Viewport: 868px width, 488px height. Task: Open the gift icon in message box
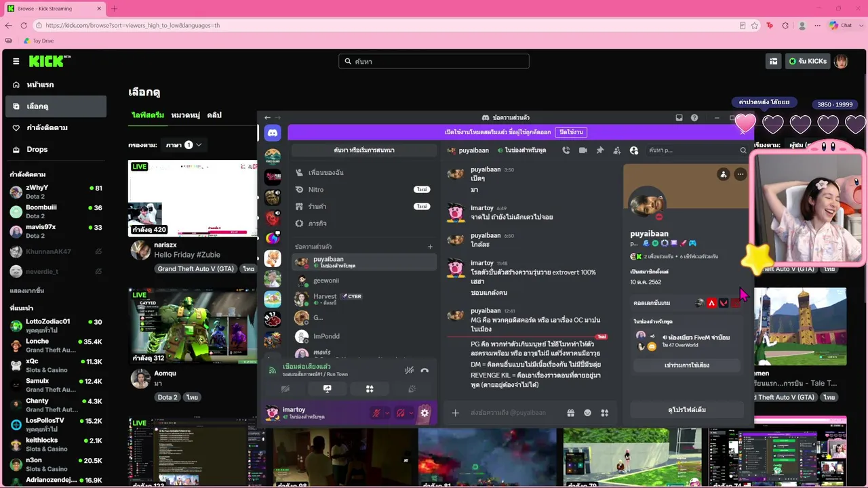point(571,413)
